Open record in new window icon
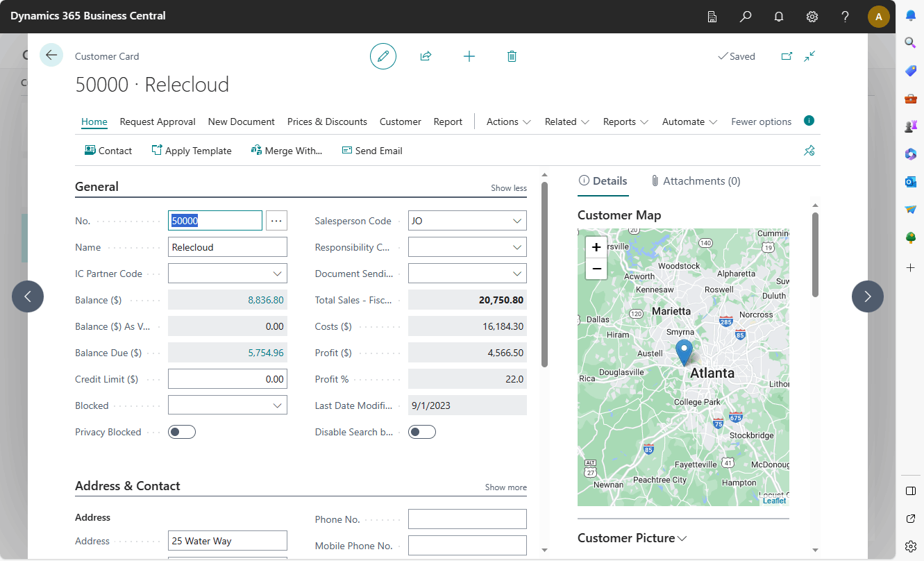Screen dimensions: 924x561 787,56
